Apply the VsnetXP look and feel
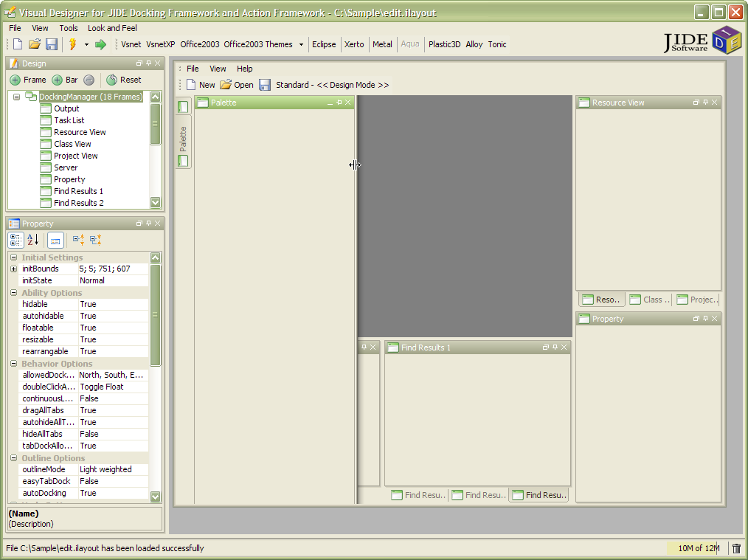Viewport: 748px width, 560px height. 160,44
